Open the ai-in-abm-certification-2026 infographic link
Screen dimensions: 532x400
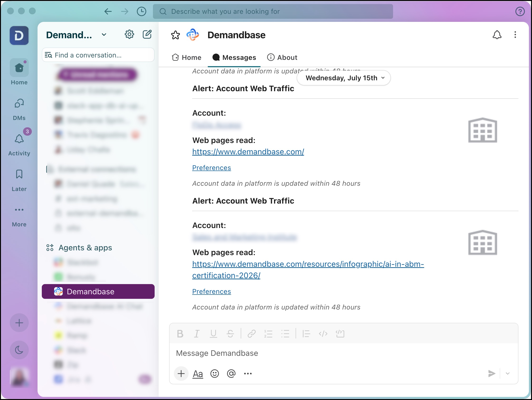308,270
